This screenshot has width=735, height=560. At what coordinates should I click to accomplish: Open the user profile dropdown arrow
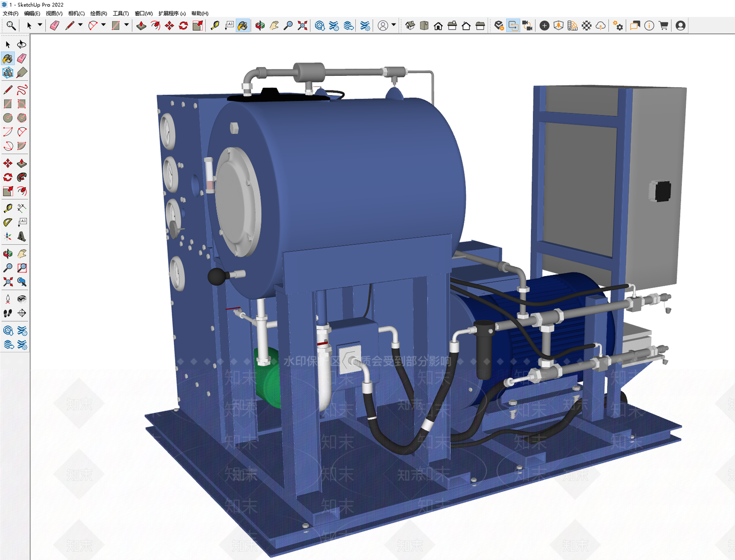(394, 25)
